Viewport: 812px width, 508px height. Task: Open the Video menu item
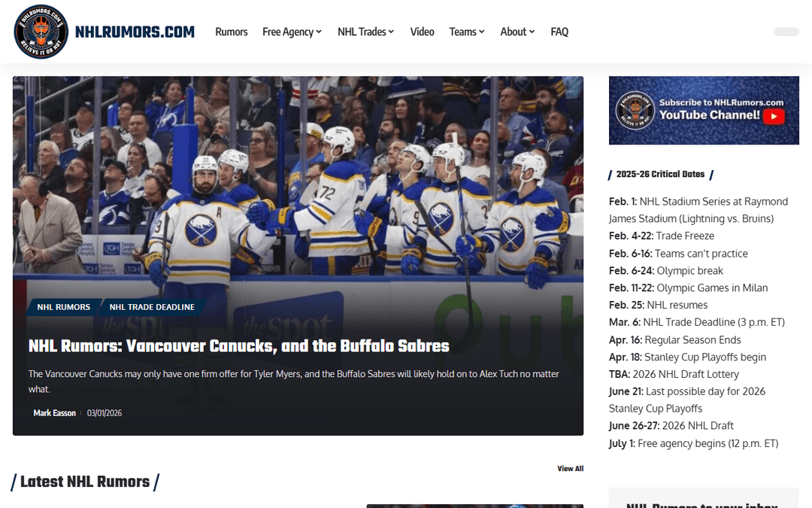click(x=422, y=32)
